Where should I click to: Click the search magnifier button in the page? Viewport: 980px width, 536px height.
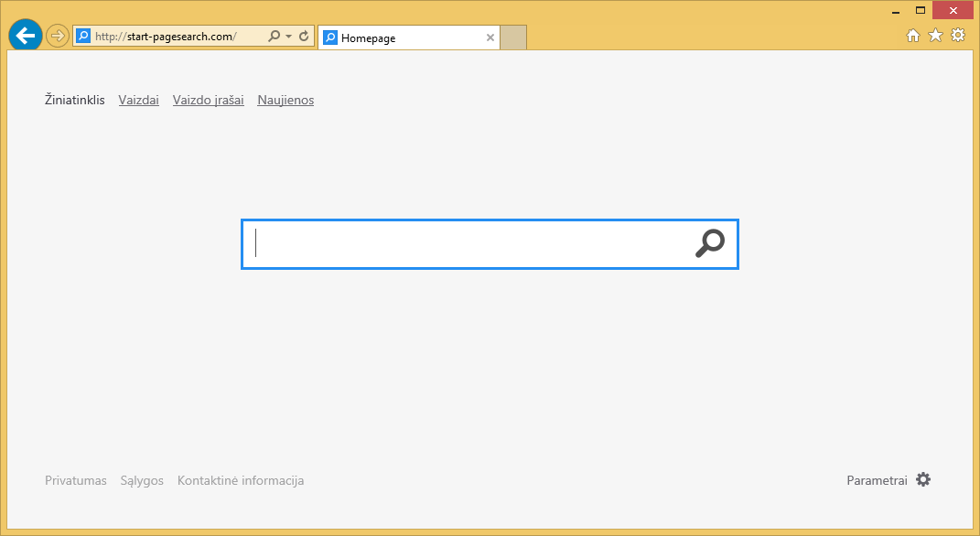click(711, 243)
